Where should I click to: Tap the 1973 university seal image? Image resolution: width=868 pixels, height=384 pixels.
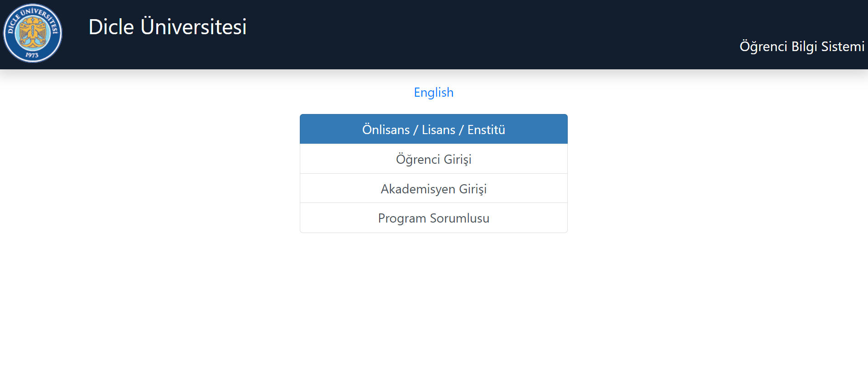[33, 33]
